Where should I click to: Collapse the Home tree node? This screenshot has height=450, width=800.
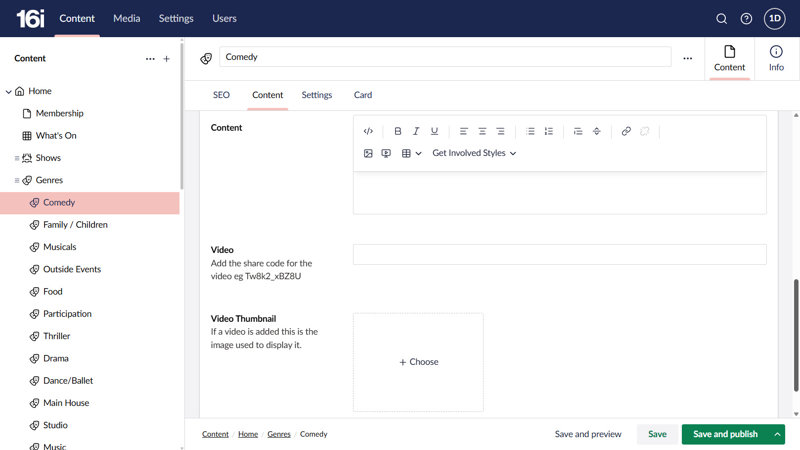[8, 91]
